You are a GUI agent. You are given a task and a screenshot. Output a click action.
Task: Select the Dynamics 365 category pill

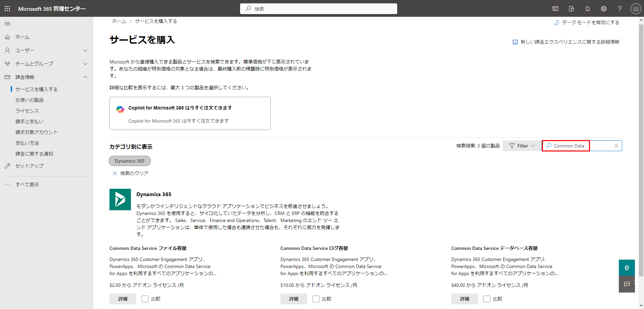click(x=130, y=161)
